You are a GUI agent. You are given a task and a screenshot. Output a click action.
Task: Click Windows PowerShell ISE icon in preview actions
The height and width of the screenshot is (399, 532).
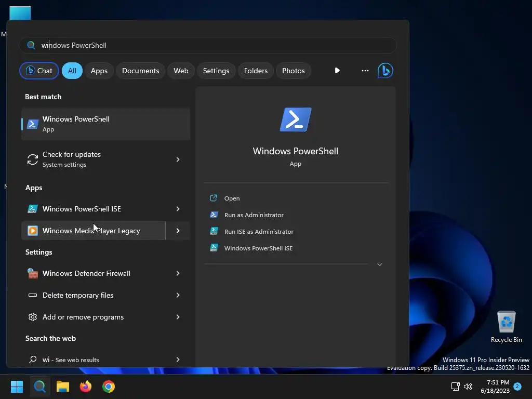[214, 248]
